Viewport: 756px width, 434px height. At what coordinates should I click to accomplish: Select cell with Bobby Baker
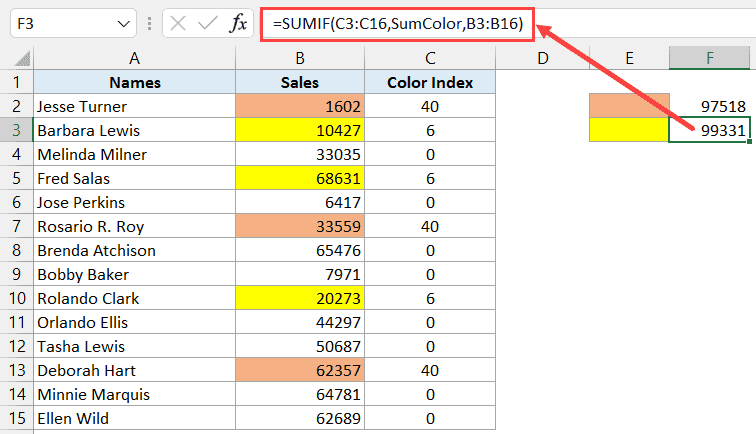pos(135,274)
